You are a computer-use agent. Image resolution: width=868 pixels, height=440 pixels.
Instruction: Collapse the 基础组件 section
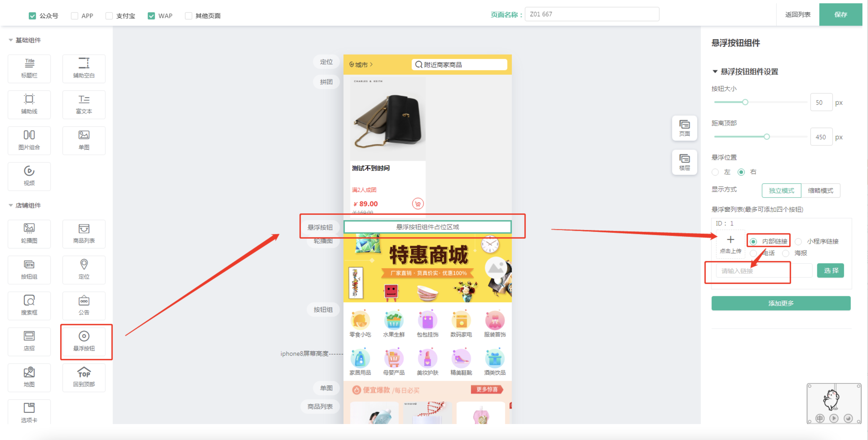click(11, 40)
